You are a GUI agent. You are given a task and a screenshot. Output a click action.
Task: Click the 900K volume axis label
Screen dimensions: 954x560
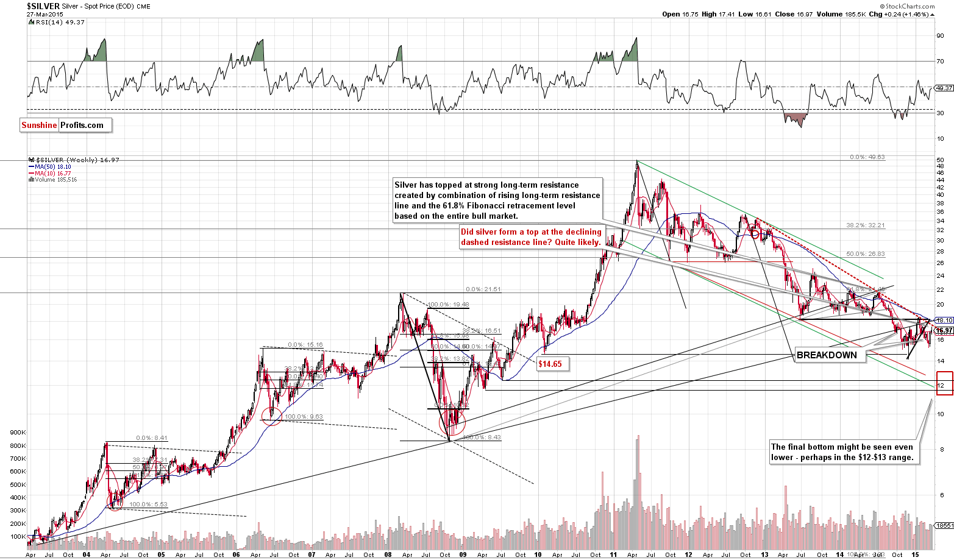18,433
